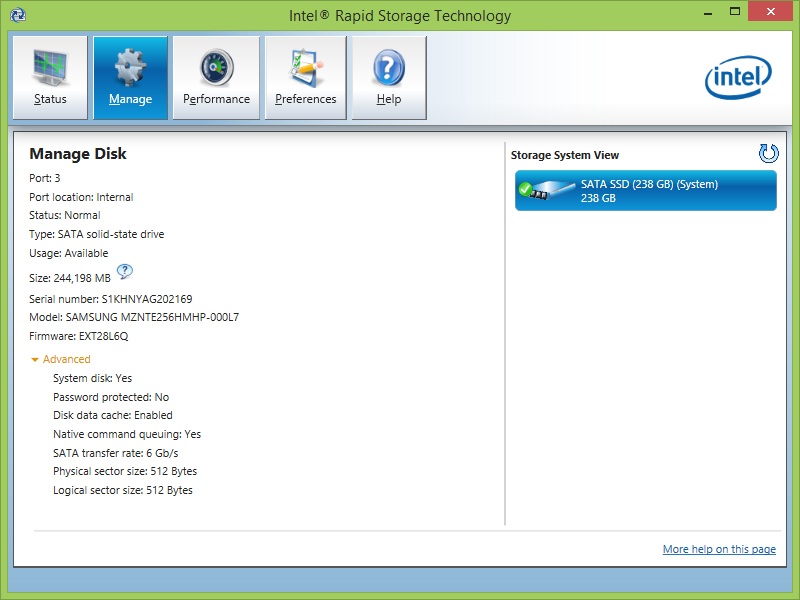Close the Rapid Storage Technology window
This screenshot has height=600, width=800.
click(770, 11)
